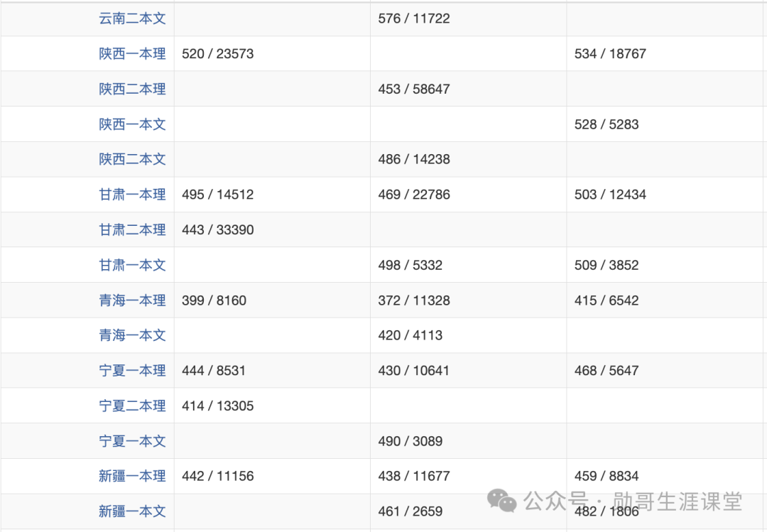
Task: Select the cell 509 / 3852
Action: 666,265
